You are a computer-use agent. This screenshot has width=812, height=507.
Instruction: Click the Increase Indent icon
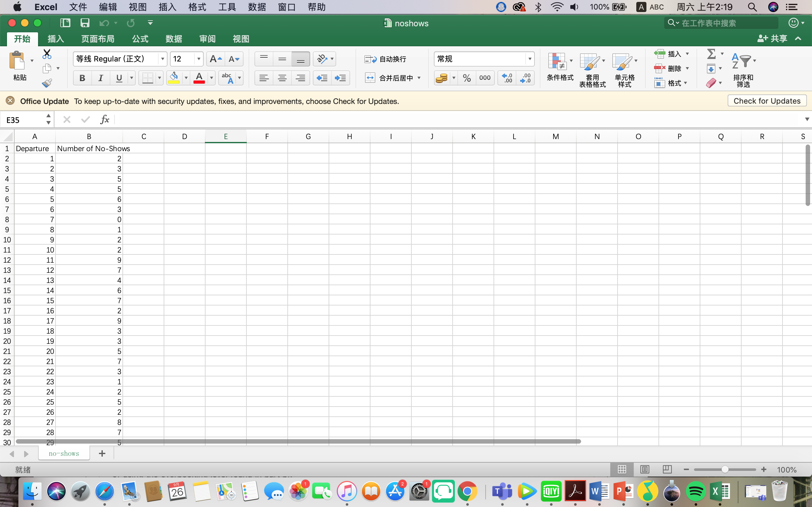click(x=340, y=78)
